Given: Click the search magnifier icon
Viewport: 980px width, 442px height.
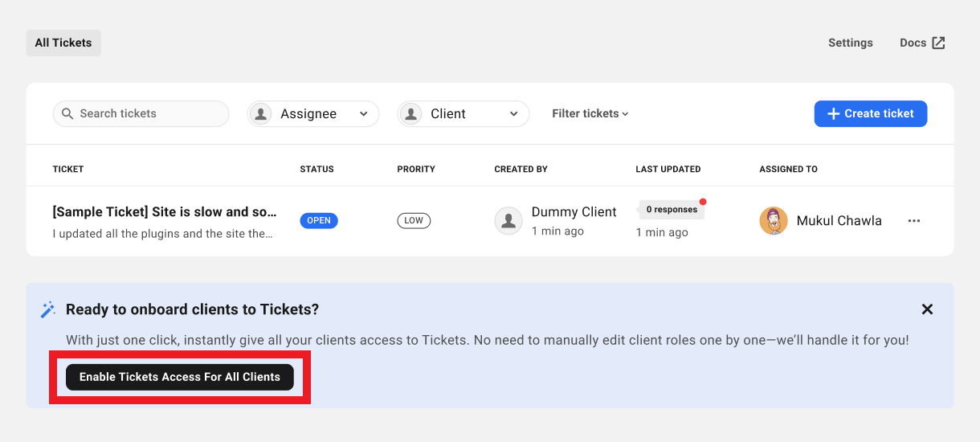Looking at the screenshot, I should (x=67, y=113).
